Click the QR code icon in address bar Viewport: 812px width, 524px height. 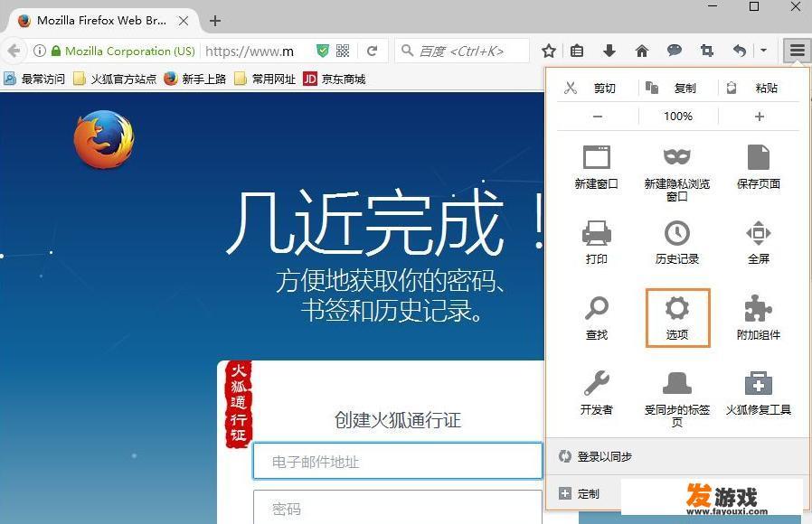click(343, 51)
